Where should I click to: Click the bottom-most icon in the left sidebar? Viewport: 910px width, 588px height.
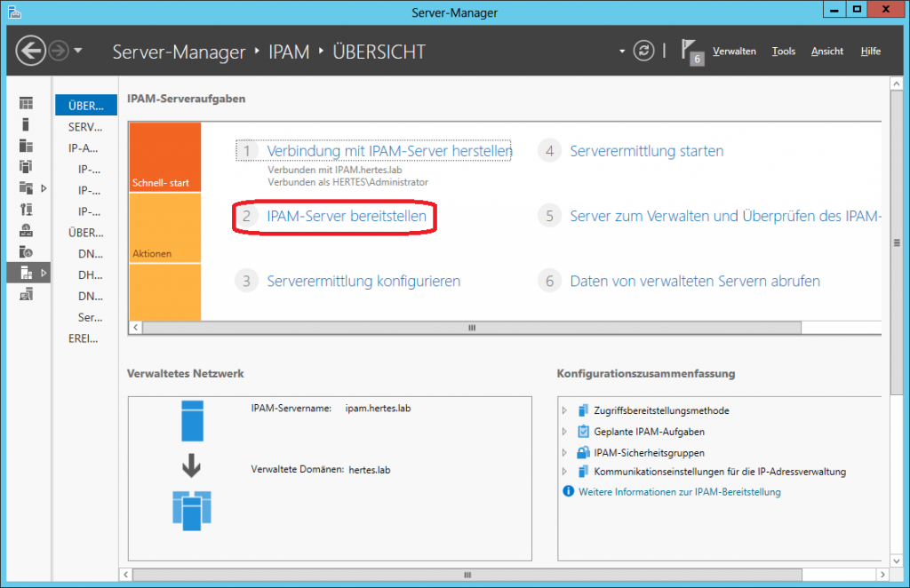pyautogui.click(x=27, y=295)
